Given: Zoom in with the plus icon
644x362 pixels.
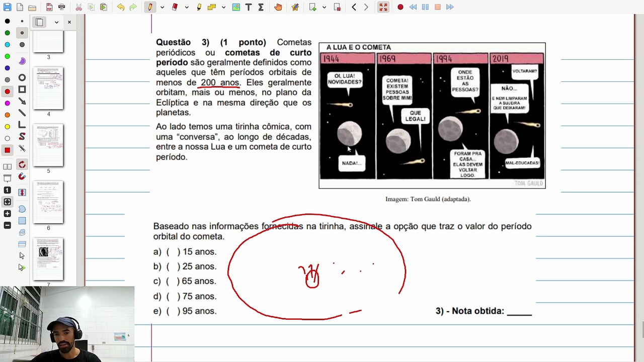Looking at the screenshot, I should (7, 214).
